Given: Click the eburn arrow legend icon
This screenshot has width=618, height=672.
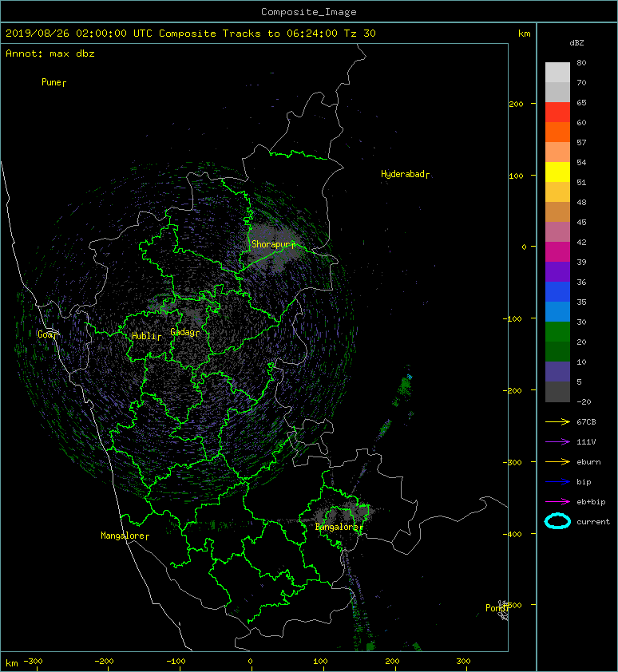Looking at the screenshot, I should 557,462.
